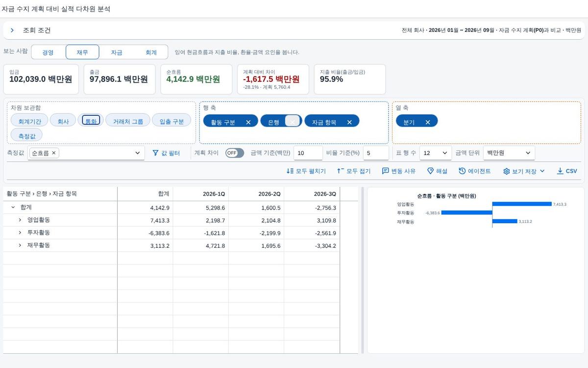Remove 분기 chip from column axis
The width and height of the screenshot is (588, 368).
(428, 122)
